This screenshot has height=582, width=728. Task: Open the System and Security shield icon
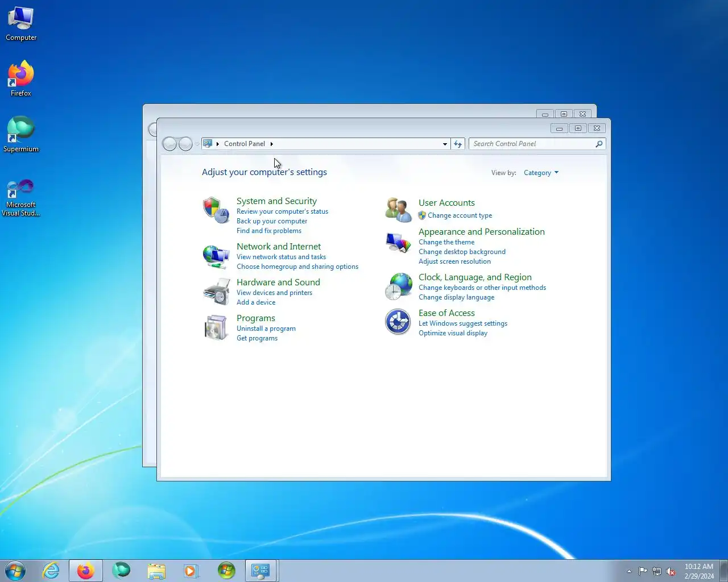click(216, 210)
